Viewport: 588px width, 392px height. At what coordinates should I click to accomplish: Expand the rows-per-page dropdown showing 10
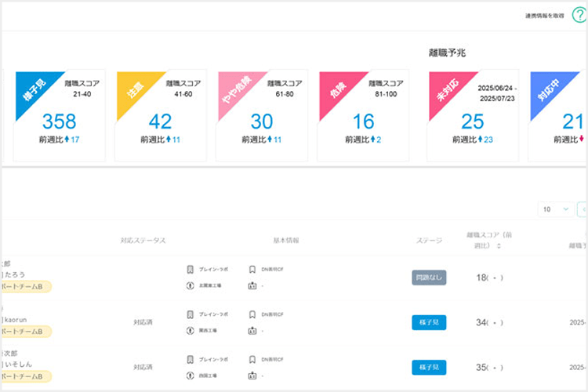pos(555,209)
